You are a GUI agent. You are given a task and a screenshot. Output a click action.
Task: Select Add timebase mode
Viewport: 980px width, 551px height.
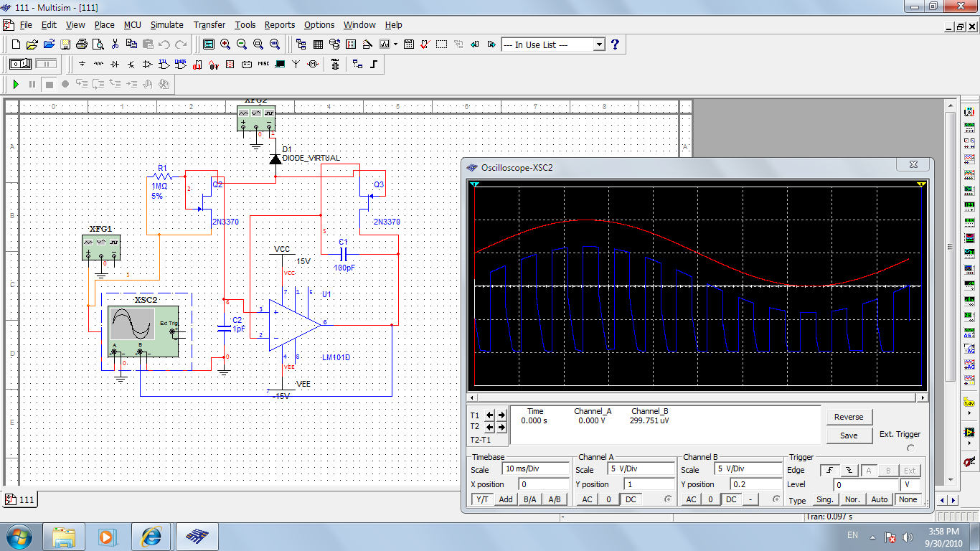click(506, 499)
